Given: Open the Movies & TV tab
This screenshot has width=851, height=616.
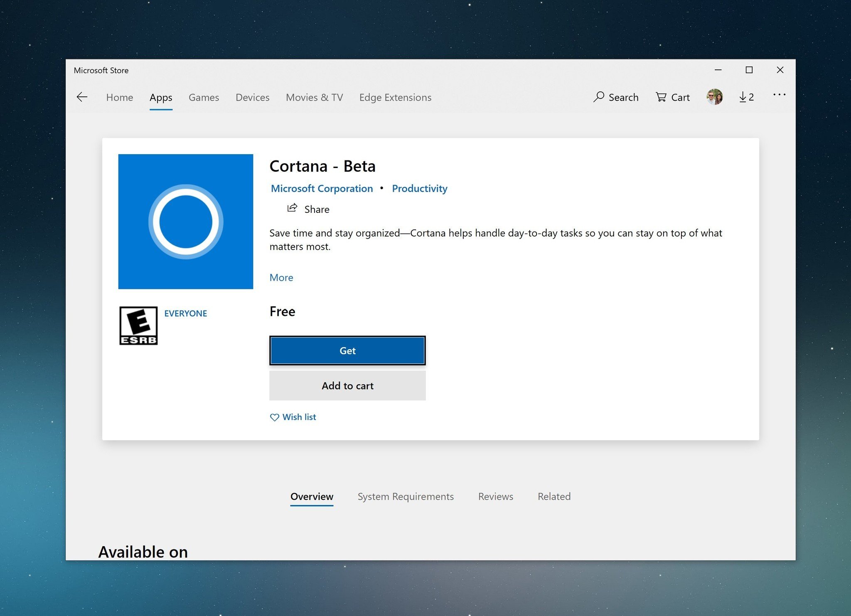Looking at the screenshot, I should tap(314, 97).
